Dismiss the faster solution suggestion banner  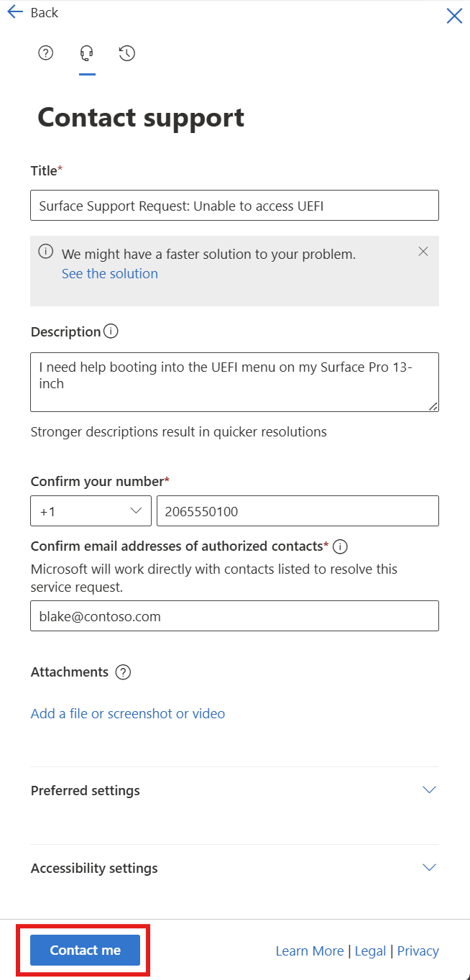[x=423, y=251]
